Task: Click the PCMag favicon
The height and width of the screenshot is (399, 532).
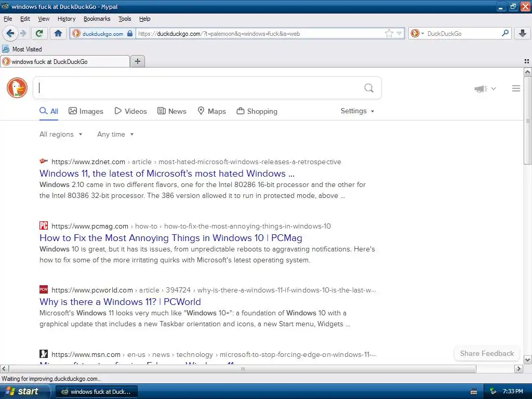Action: tap(44, 225)
